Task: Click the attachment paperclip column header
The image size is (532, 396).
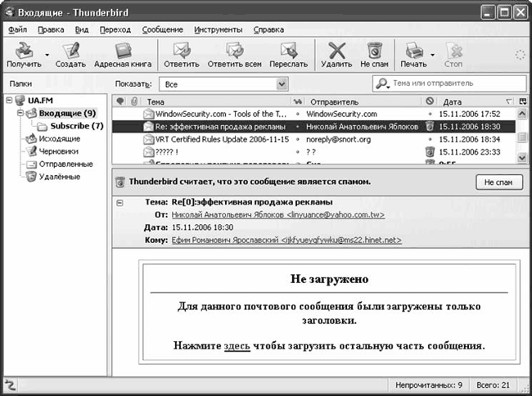Action: (135, 101)
